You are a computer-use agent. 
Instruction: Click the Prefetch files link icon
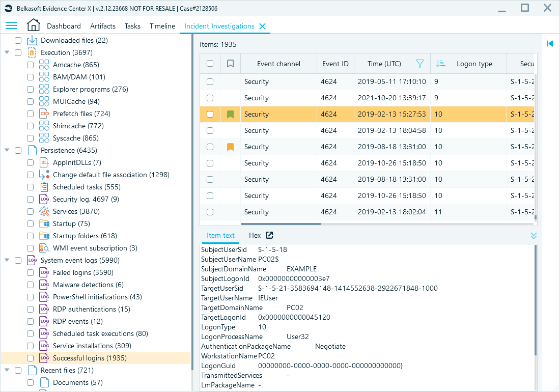(x=44, y=114)
